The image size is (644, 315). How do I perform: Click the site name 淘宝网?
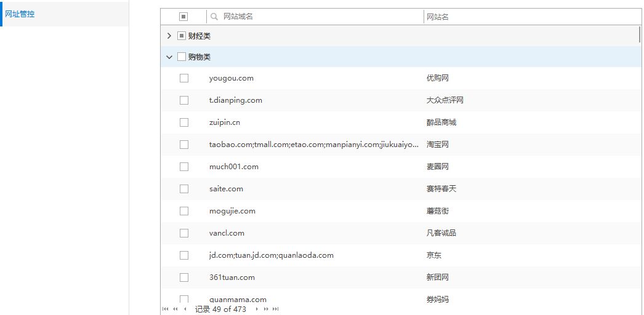(x=437, y=145)
